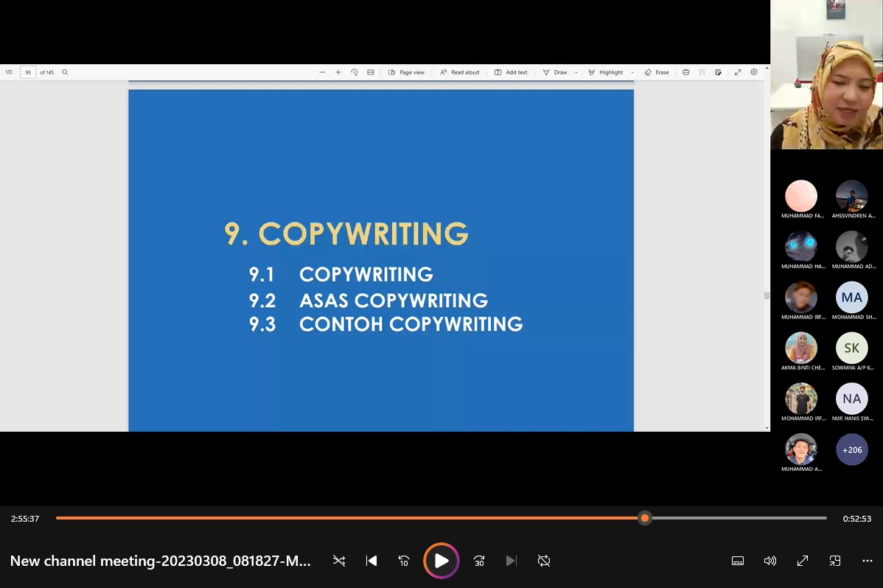Skip back 10 seconds
Image resolution: width=883 pixels, height=588 pixels.
pos(403,561)
